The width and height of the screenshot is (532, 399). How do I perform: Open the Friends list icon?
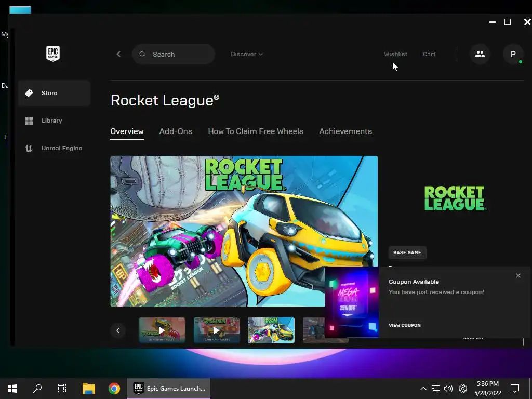480,54
